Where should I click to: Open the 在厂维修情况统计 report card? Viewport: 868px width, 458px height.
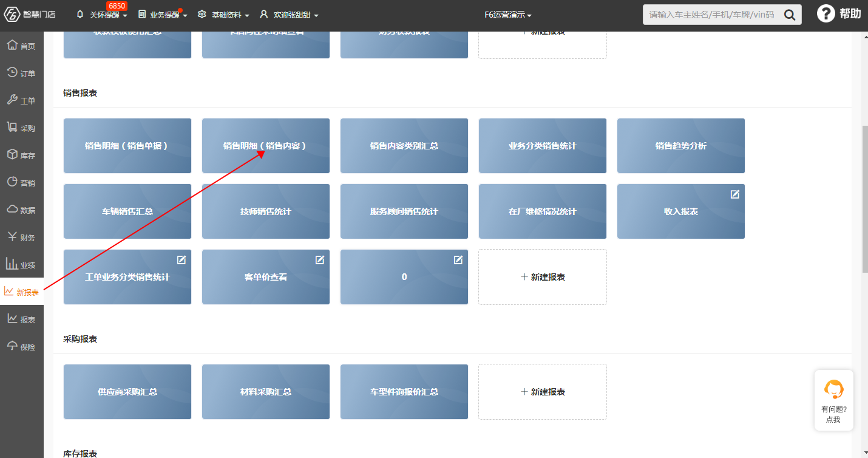543,211
